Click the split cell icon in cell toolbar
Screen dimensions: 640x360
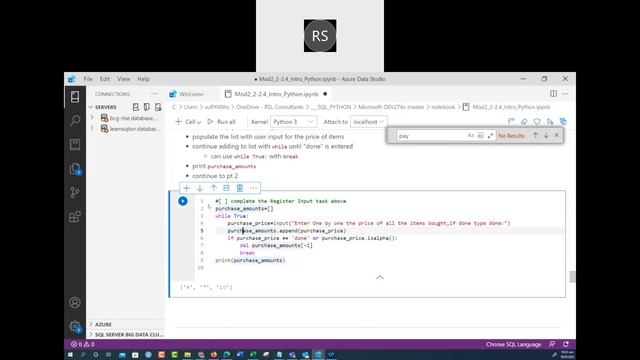[227, 188]
